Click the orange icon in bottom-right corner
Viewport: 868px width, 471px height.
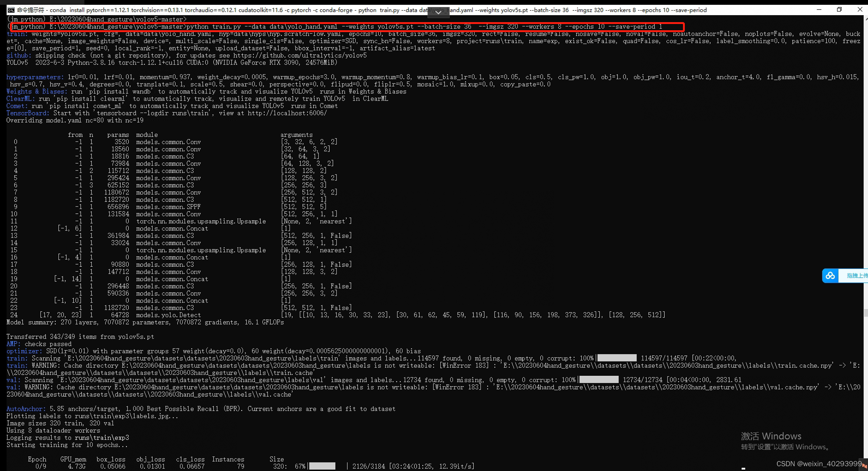864,465
